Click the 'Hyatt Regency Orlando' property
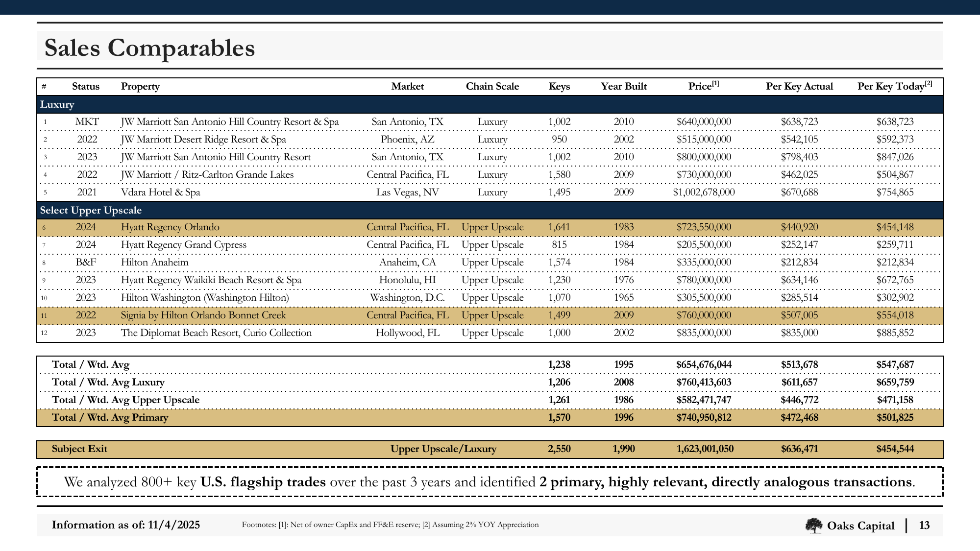The height and width of the screenshot is (551, 980). pos(170,227)
